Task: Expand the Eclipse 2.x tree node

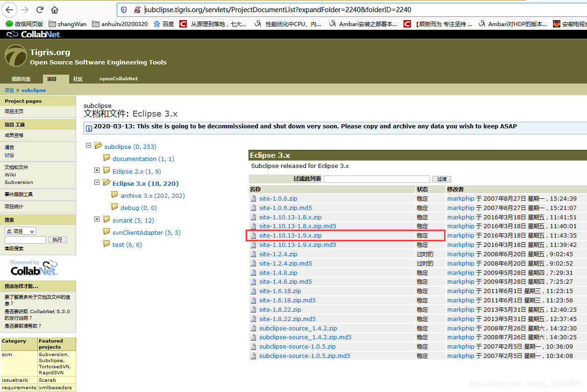Action: click(x=97, y=170)
